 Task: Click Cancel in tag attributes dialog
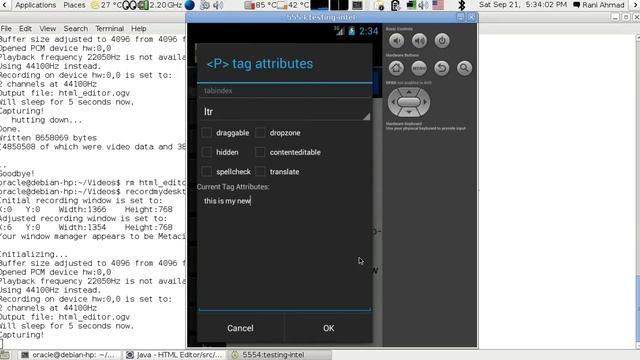[240, 328]
